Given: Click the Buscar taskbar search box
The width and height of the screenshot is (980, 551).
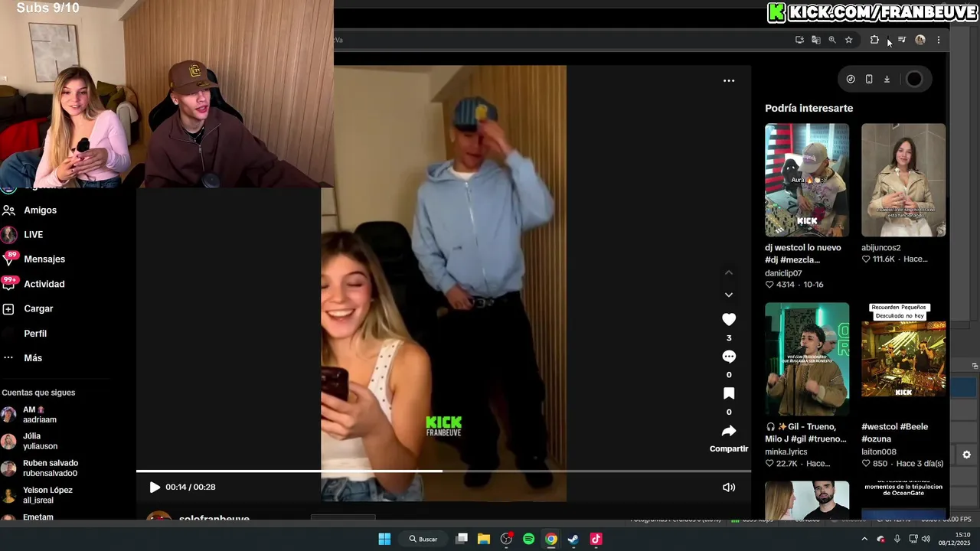Looking at the screenshot, I should pos(424,539).
